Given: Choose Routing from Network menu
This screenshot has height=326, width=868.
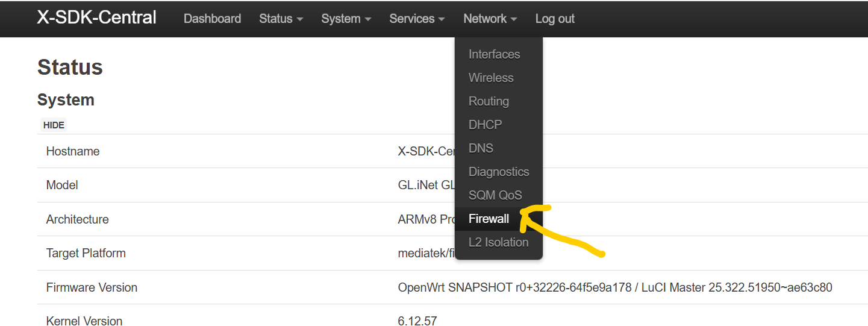Looking at the screenshot, I should coord(489,101).
